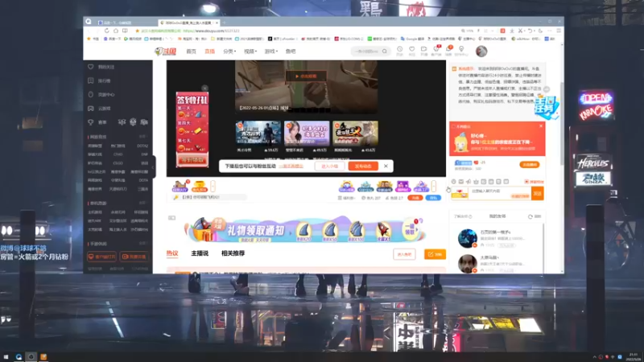Click the emoji icon above chat input
The height and width of the screenshot is (362, 644).
pyautogui.click(x=453, y=182)
